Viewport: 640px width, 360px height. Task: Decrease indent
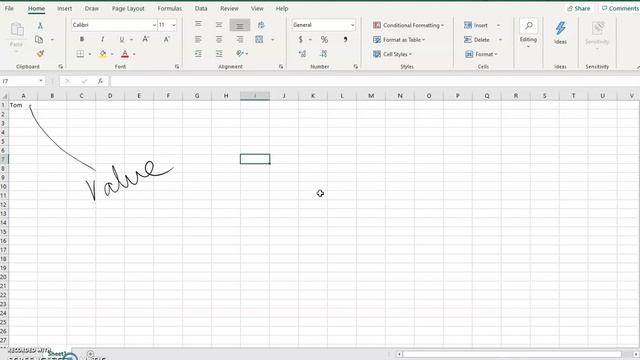point(198,53)
